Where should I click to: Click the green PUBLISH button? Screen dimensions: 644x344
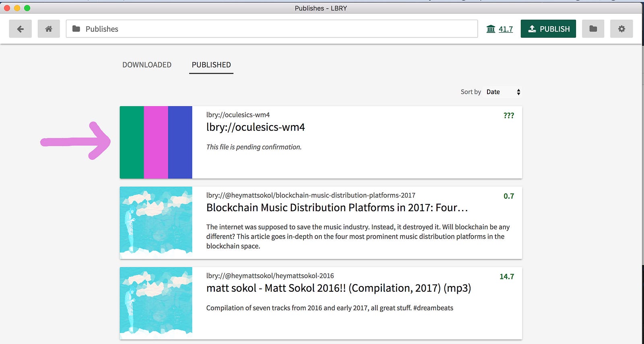[548, 29]
